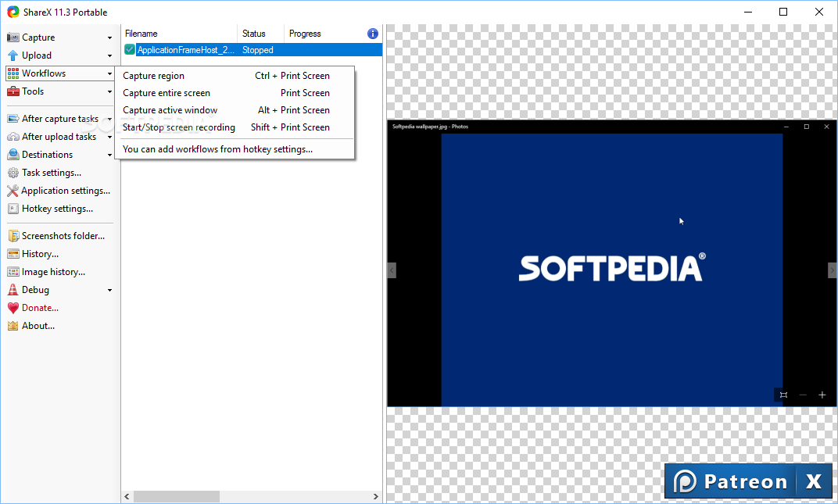Choose Capture entire screen workflow

click(x=235, y=93)
